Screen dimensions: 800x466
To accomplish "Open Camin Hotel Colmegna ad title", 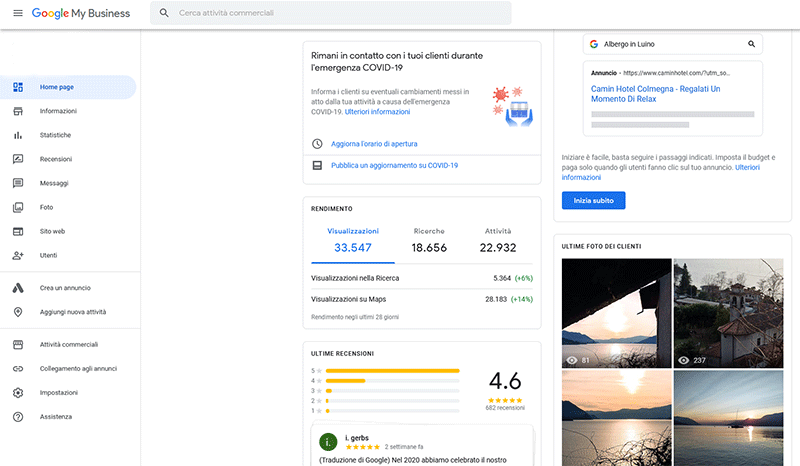I will click(x=656, y=94).
